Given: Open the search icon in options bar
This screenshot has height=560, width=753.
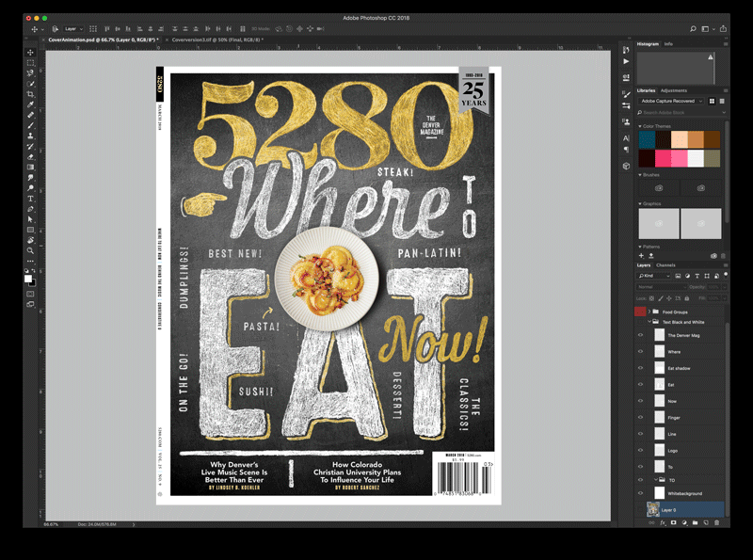Looking at the screenshot, I should point(693,29).
